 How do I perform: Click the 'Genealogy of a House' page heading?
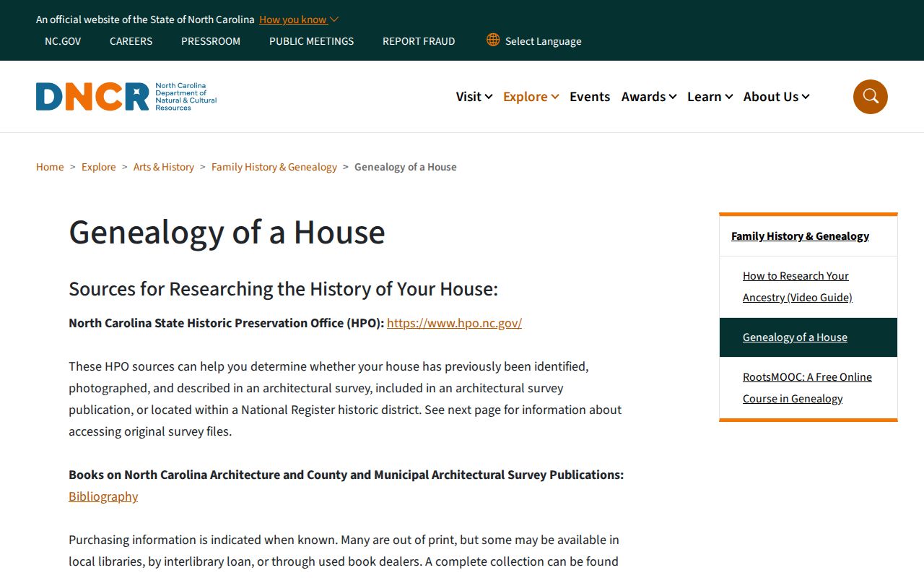227,232
